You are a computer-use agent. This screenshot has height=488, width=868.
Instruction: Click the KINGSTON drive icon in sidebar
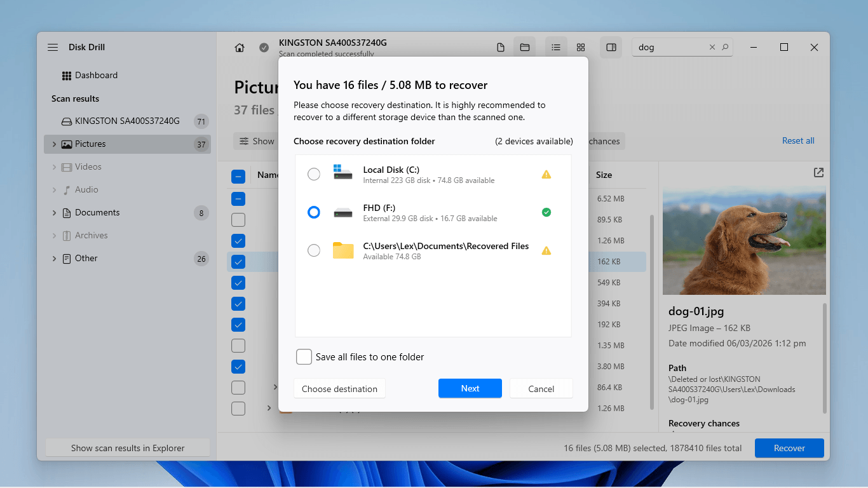[67, 121]
